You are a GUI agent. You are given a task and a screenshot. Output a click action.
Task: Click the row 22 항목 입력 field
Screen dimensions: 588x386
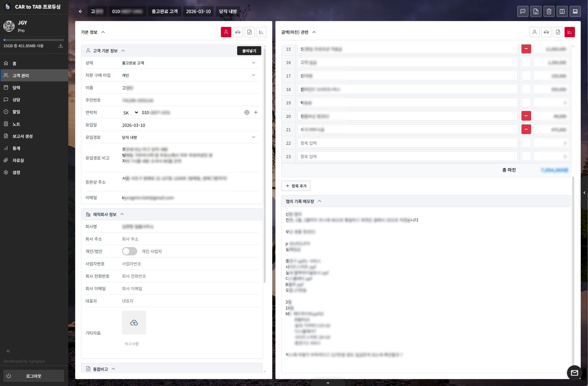click(x=407, y=143)
